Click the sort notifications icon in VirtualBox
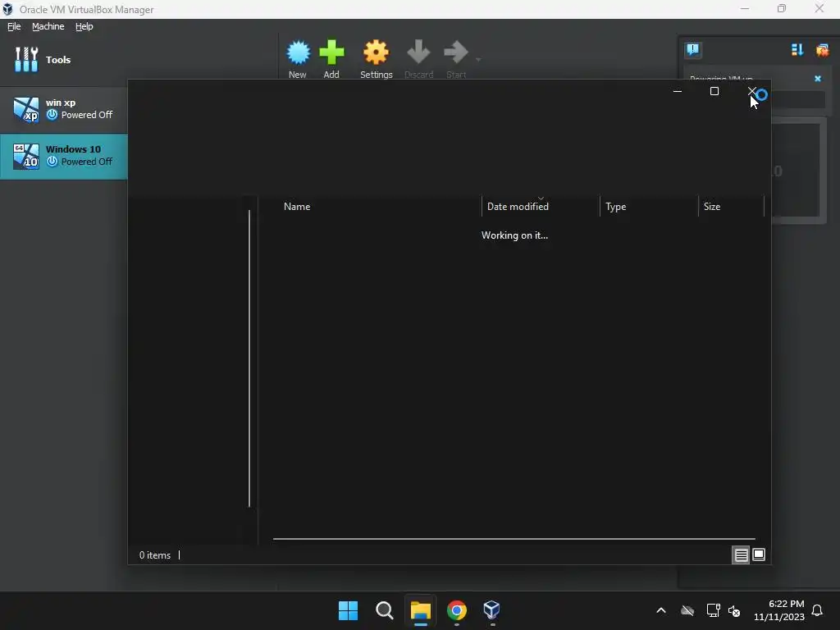This screenshot has width=840, height=630. [x=797, y=50]
